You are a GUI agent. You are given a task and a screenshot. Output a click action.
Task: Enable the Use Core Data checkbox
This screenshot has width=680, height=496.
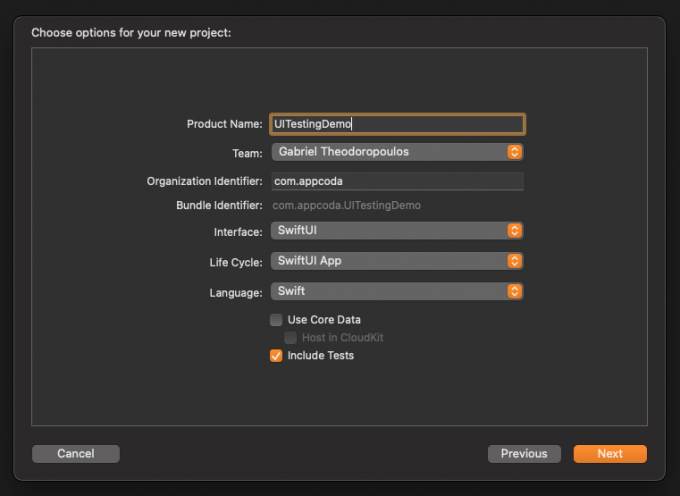pos(276,320)
